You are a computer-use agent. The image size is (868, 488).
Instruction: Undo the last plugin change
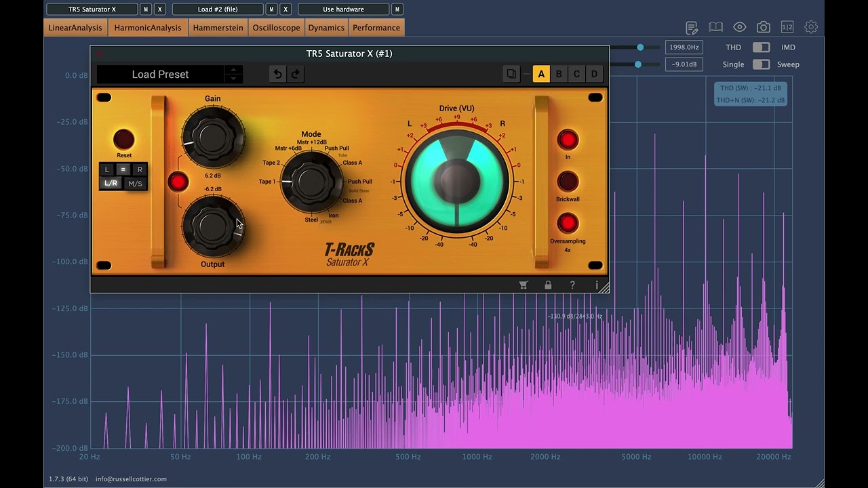pos(277,75)
